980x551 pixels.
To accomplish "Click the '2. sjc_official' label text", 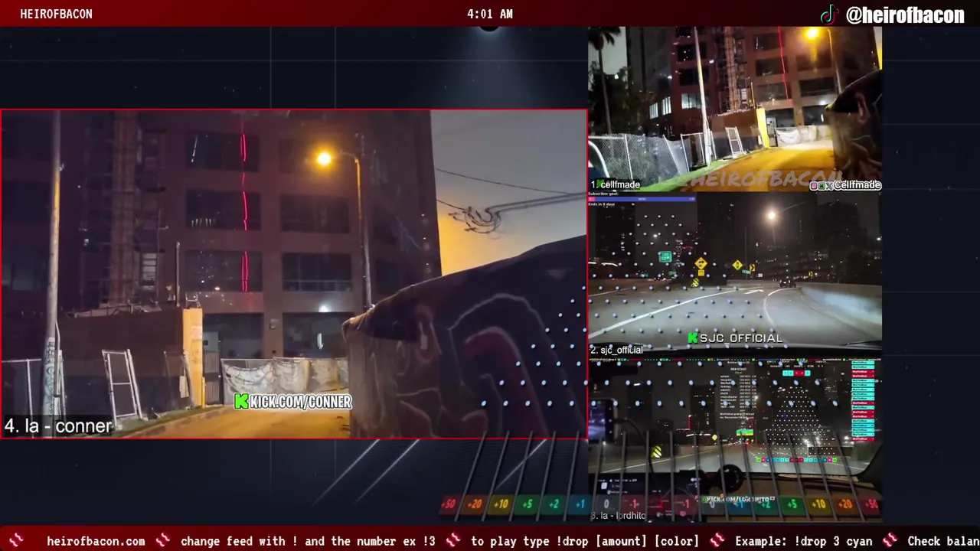I will (616, 350).
